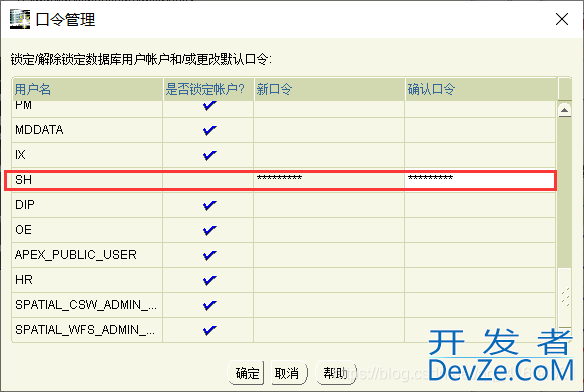
Task: Click the 帮助 button
Action: [x=336, y=373]
